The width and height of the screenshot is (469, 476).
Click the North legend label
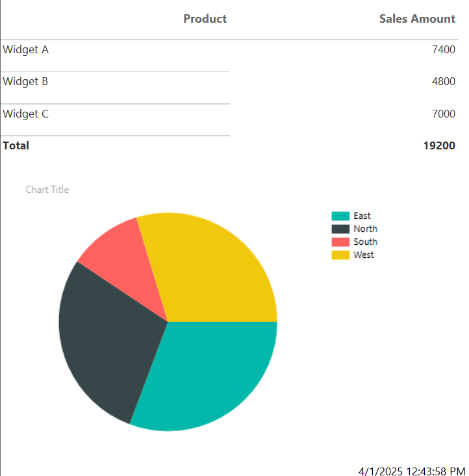(366, 229)
